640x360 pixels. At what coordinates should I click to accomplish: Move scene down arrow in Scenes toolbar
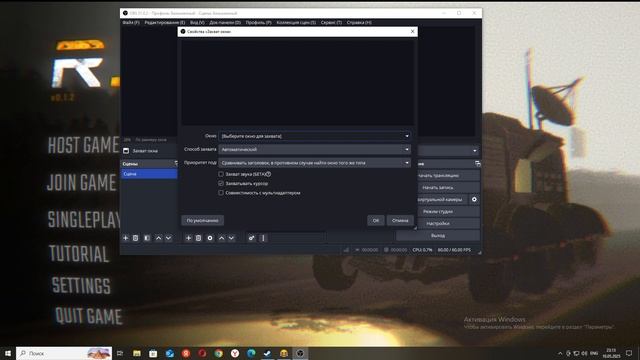point(169,238)
